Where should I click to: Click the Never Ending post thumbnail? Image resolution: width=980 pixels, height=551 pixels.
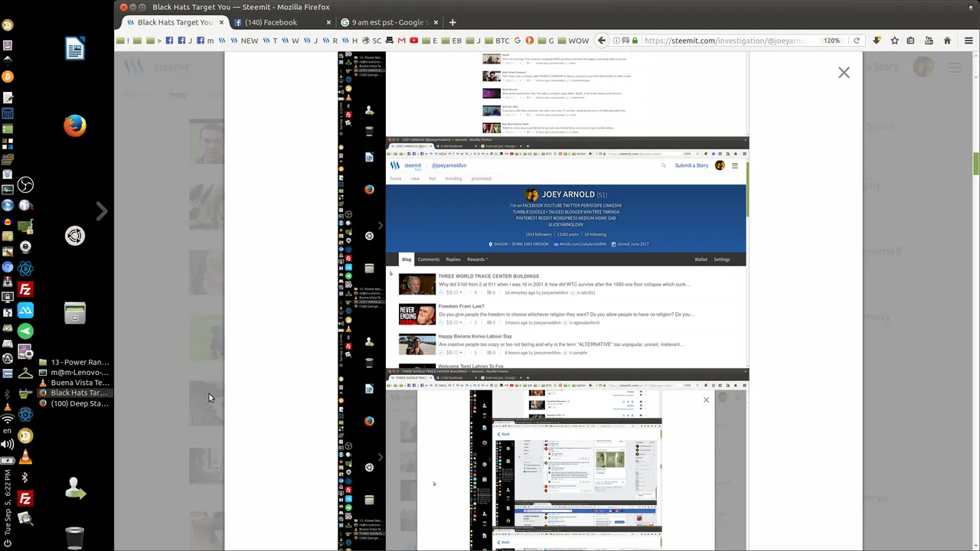click(x=417, y=315)
